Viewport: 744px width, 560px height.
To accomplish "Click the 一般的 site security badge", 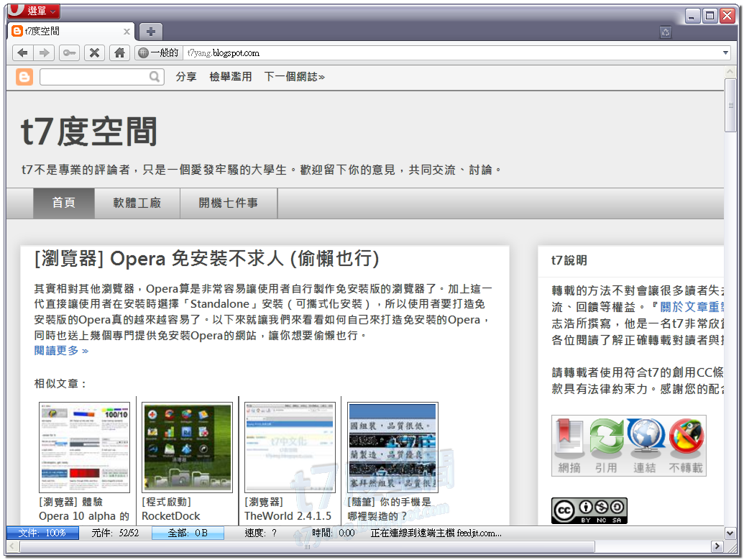I will pos(158,52).
